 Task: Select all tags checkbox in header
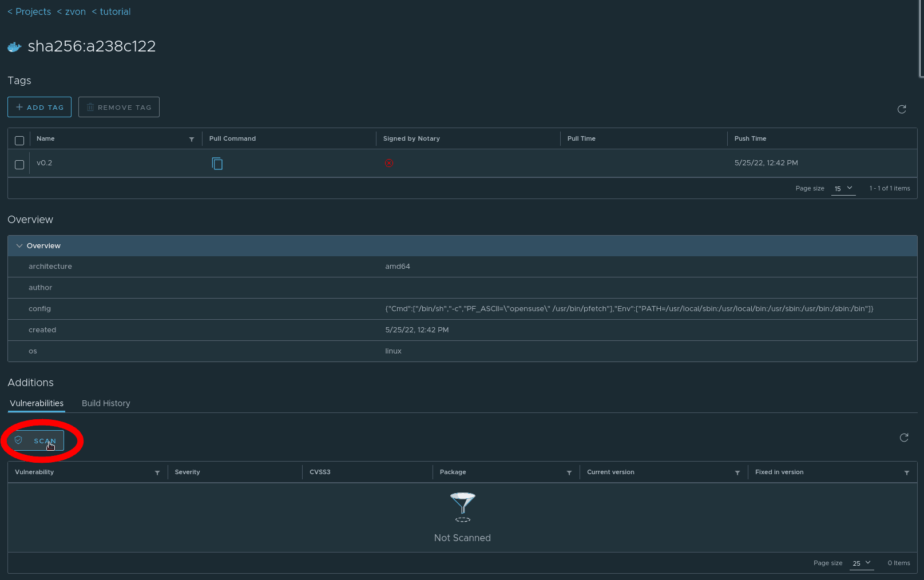pos(19,140)
